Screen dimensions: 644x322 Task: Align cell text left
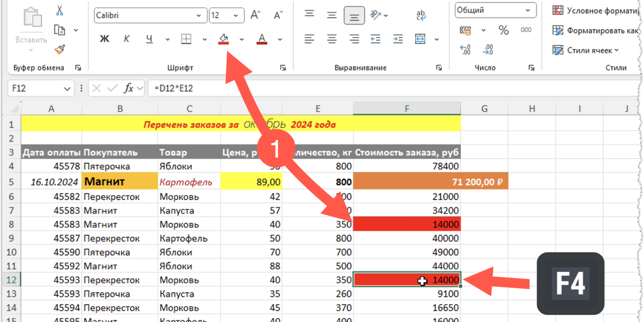pos(309,39)
